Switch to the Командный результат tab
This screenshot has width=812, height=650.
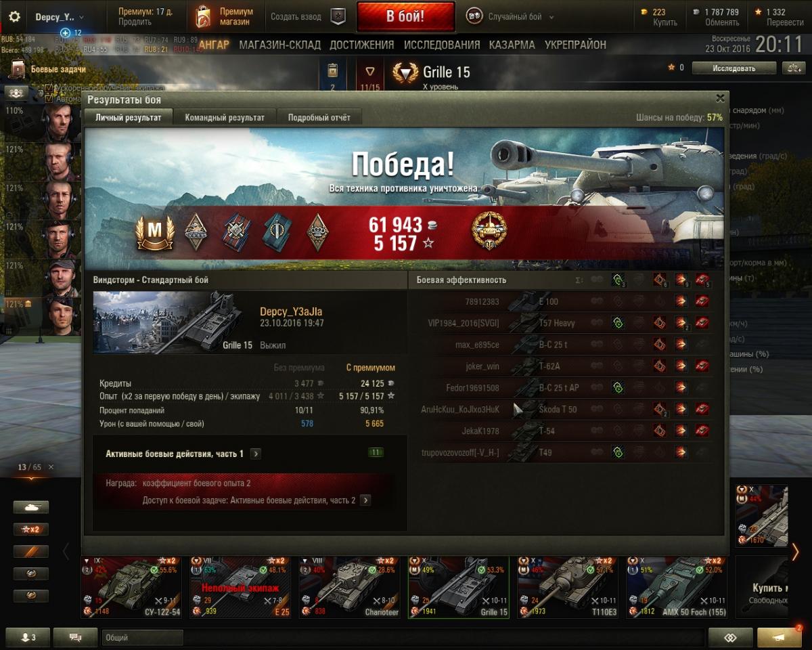point(225,117)
